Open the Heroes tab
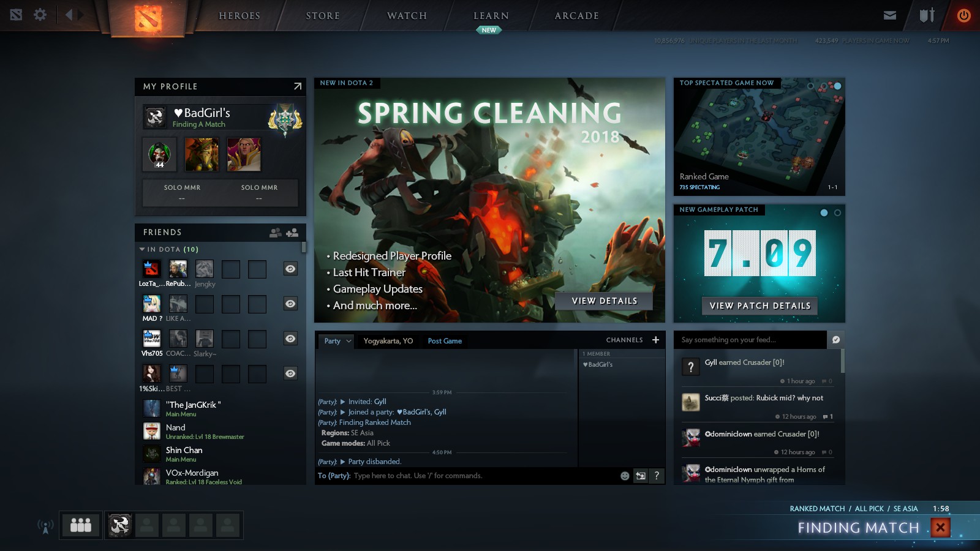 239,16
